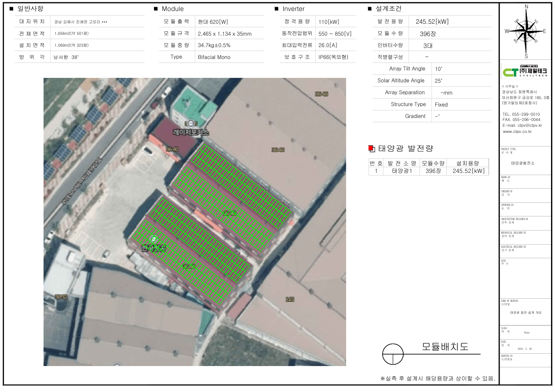Click the Structure Type Fixed value
Image resolution: width=555 pixels, height=392 pixels.
pyautogui.click(x=441, y=105)
